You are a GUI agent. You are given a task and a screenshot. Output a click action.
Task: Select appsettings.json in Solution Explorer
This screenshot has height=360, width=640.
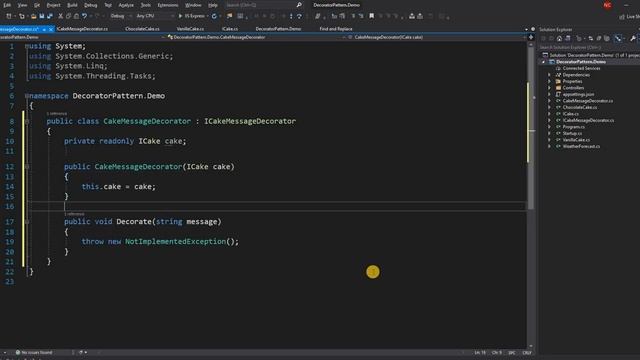click(578, 94)
